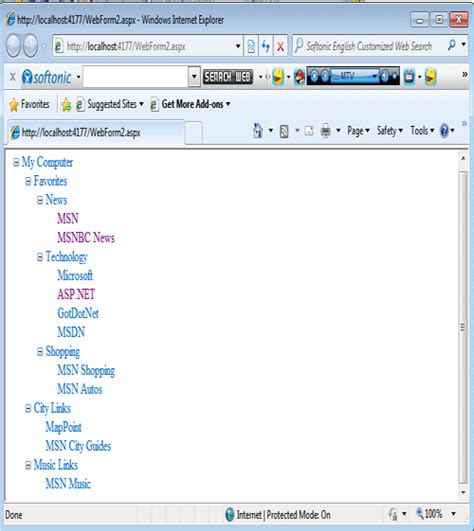Click the Refresh arrows icon
474x531 pixels.
click(266, 46)
